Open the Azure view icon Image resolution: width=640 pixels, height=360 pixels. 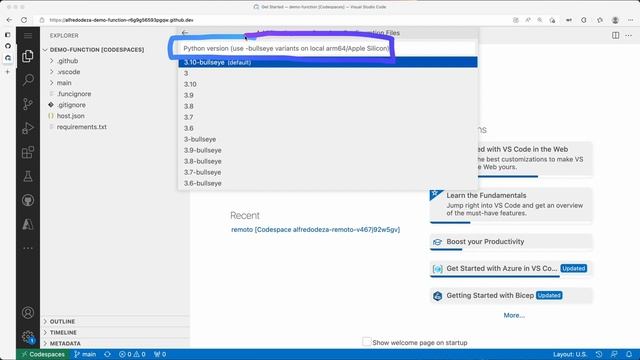click(x=28, y=224)
